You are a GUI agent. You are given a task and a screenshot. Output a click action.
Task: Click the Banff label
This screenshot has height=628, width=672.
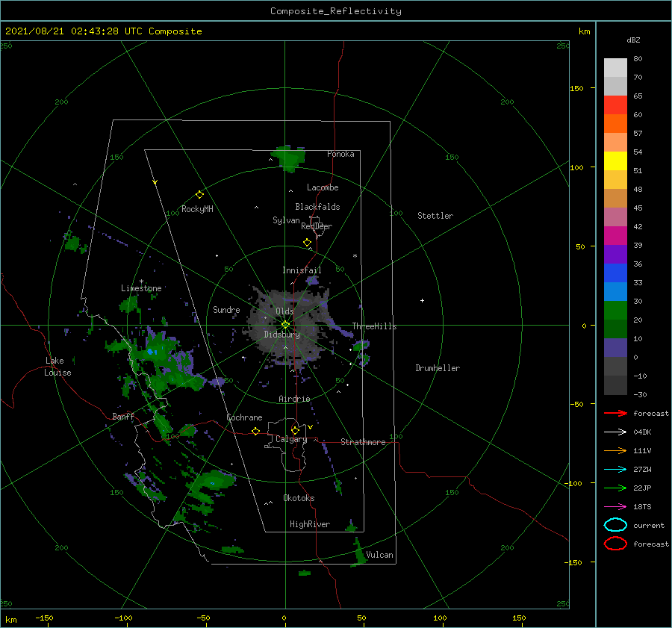pyautogui.click(x=123, y=416)
